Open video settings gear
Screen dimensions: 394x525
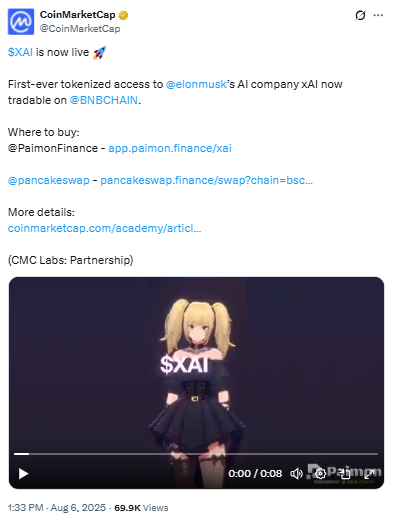(x=320, y=473)
